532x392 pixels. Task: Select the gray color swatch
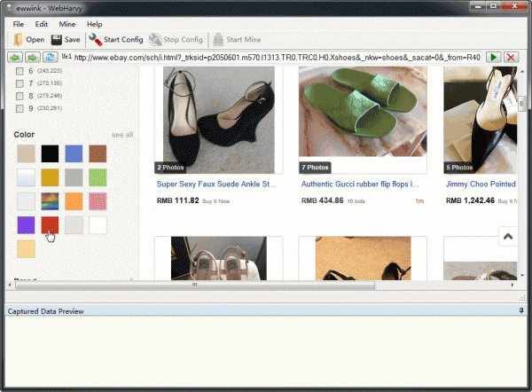(x=74, y=177)
